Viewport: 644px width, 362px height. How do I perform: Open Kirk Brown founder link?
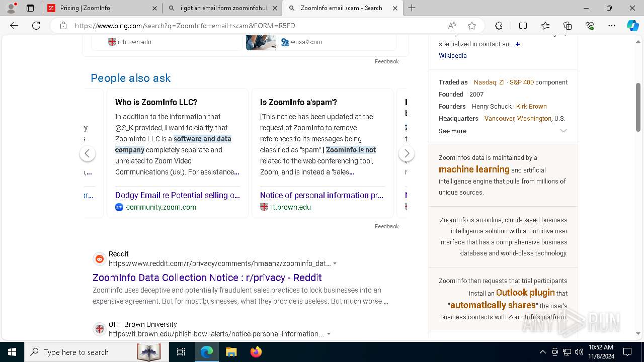tap(531, 106)
